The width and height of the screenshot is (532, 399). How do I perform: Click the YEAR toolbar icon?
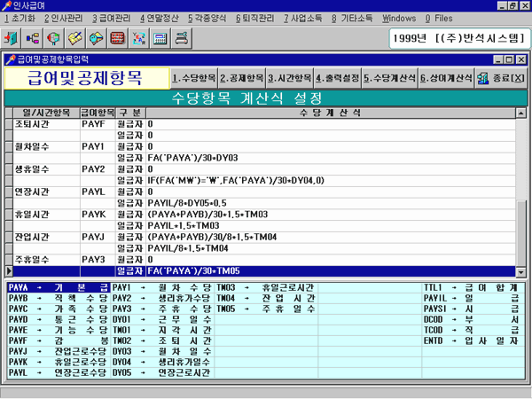click(x=138, y=38)
